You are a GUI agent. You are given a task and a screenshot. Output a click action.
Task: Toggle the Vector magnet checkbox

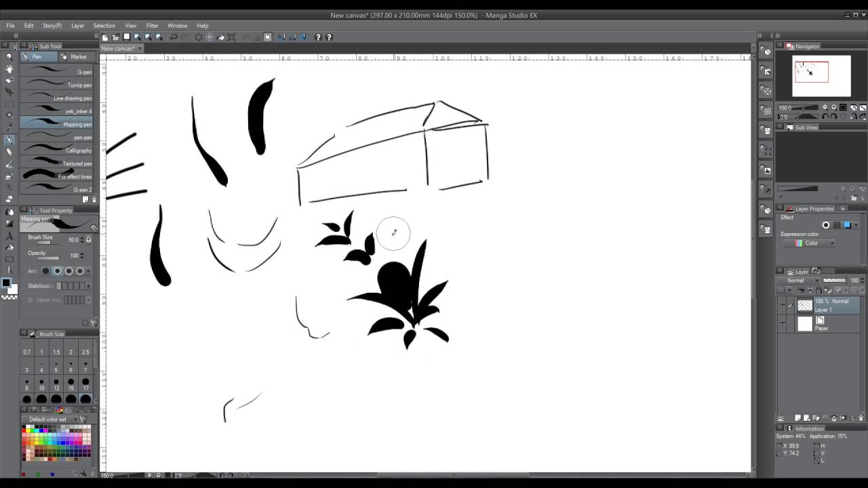click(x=31, y=300)
